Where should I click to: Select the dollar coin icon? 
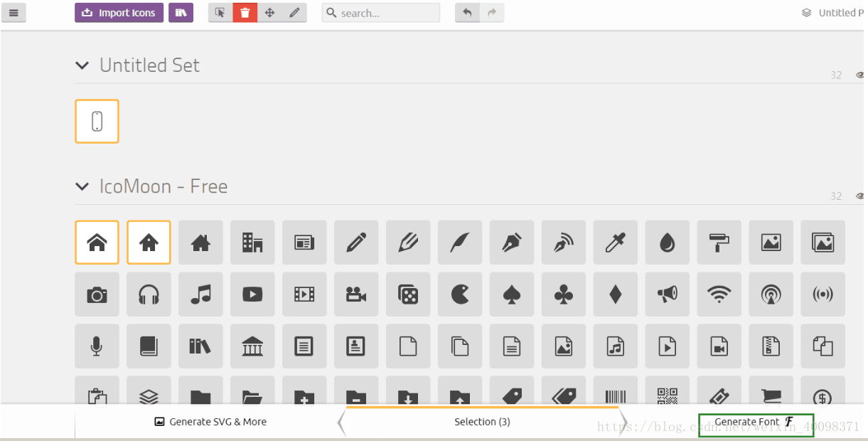[823, 390]
